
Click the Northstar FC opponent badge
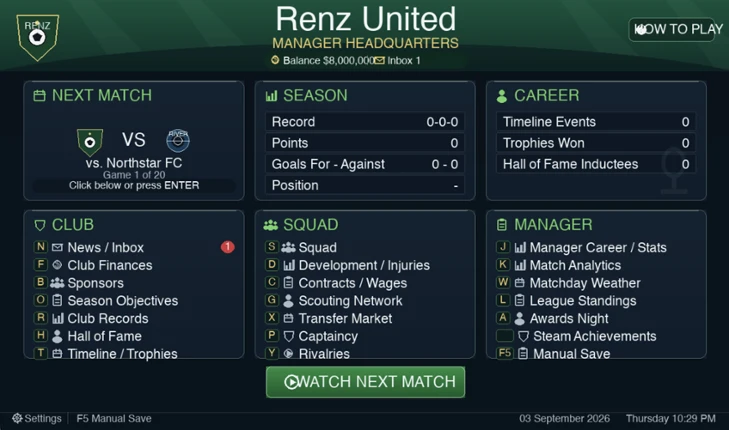point(178,141)
